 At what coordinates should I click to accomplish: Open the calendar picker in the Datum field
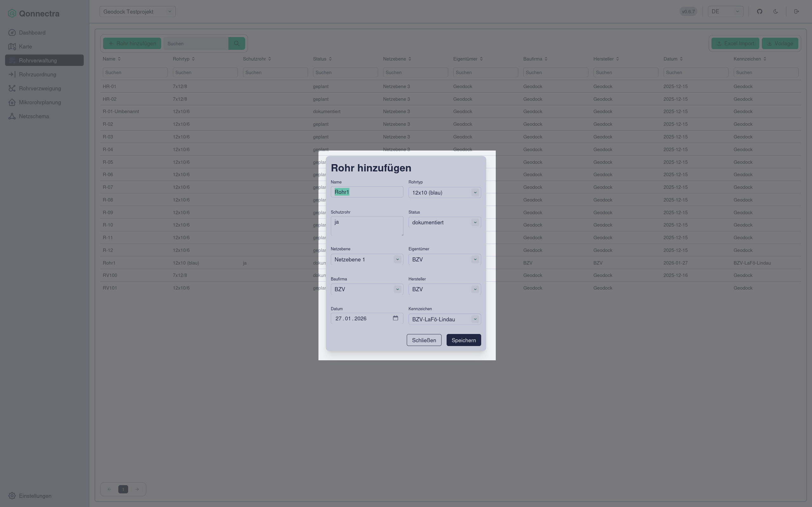coord(396,318)
